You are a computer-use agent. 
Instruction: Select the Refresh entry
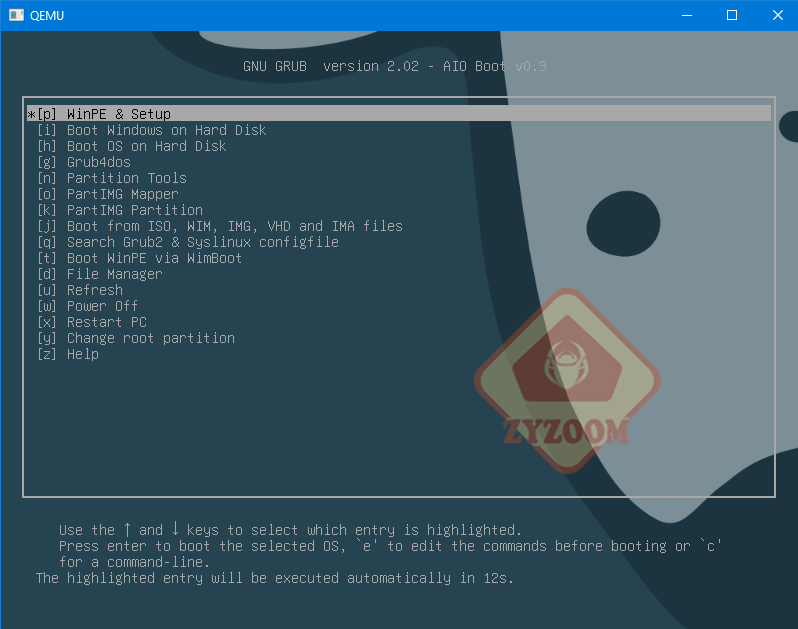[x=80, y=290]
